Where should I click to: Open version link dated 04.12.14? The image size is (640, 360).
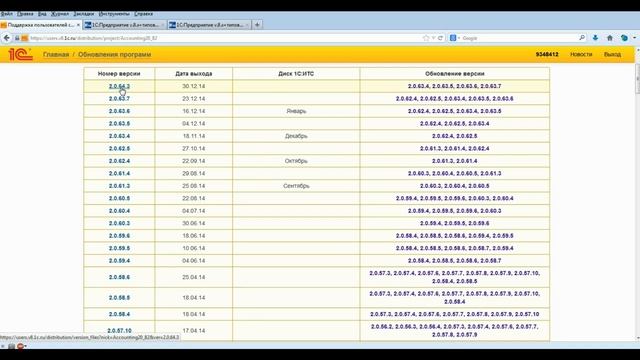coord(119,124)
